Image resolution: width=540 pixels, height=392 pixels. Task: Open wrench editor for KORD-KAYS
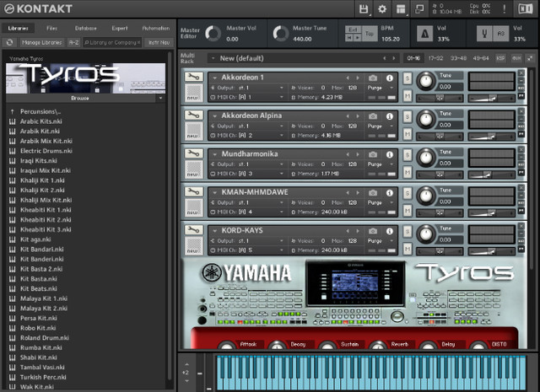pyautogui.click(x=194, y=230)
